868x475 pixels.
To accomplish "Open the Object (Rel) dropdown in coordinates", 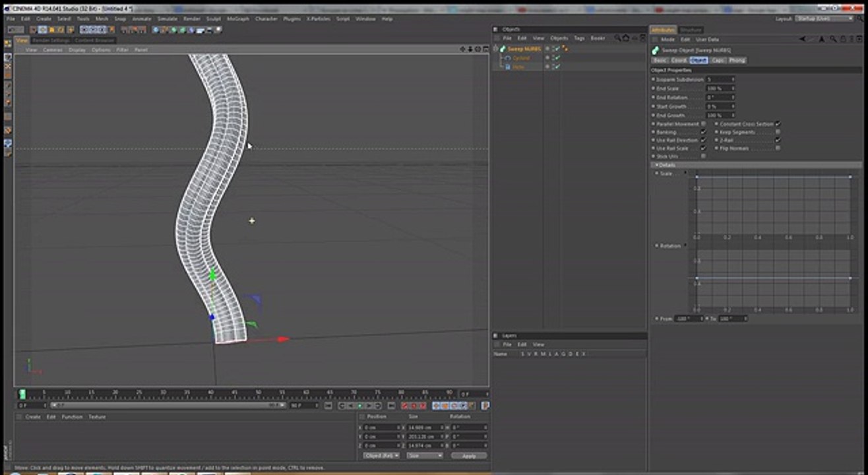I will pyautogui.click(x=381, y=456).
